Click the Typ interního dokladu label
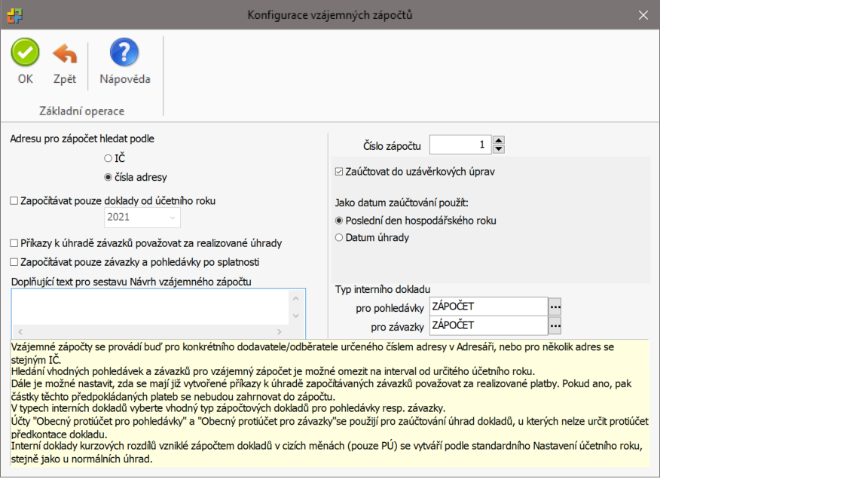 [383, 289]
